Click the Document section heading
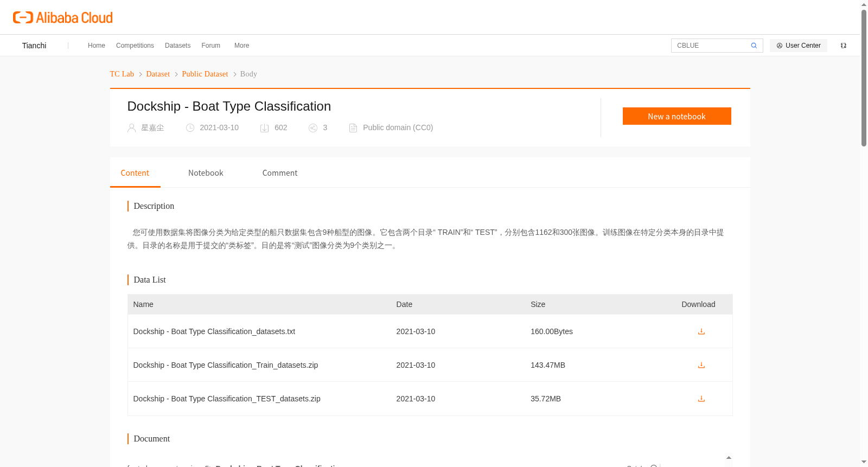This screenshot has width=868, height=467. click(152, 439)
